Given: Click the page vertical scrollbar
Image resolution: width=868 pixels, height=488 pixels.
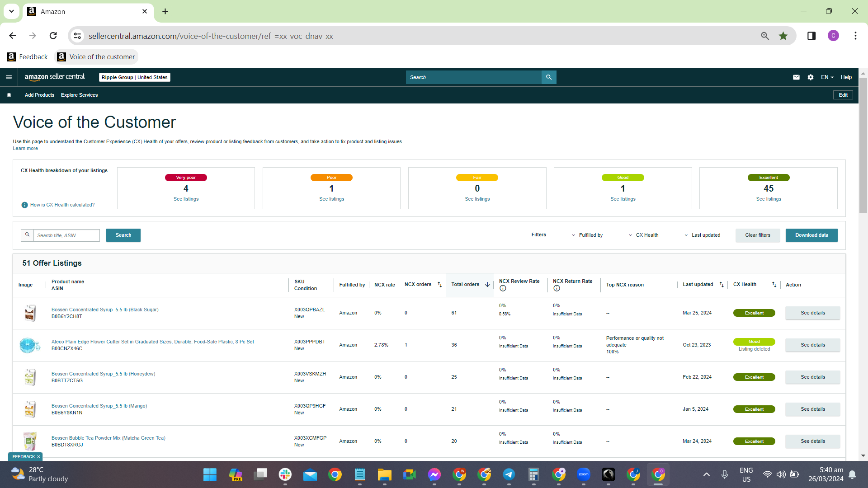Looking at the screenshot, I should tap(863, 145).
